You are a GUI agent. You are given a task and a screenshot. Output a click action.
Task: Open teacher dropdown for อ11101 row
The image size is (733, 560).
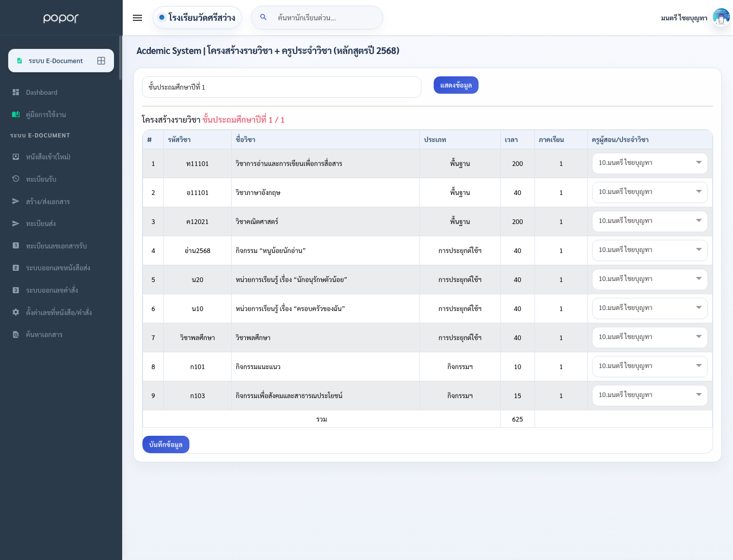650,192
